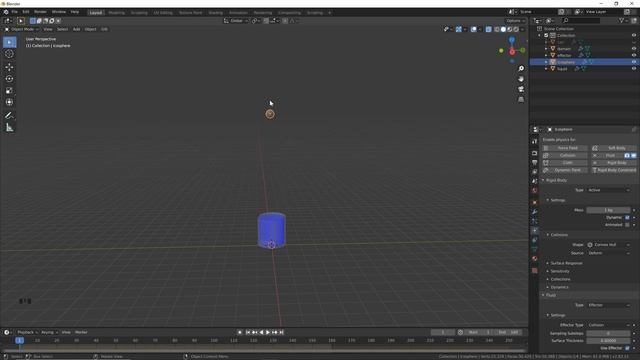Expand the Dynamics panel
The height and width of the screenshot is (360, 640).
(559, 287)
